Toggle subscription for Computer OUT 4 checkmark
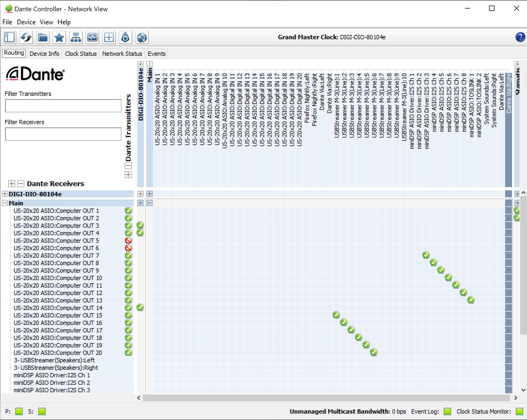527x420 pixels. (x=140, y=233)
